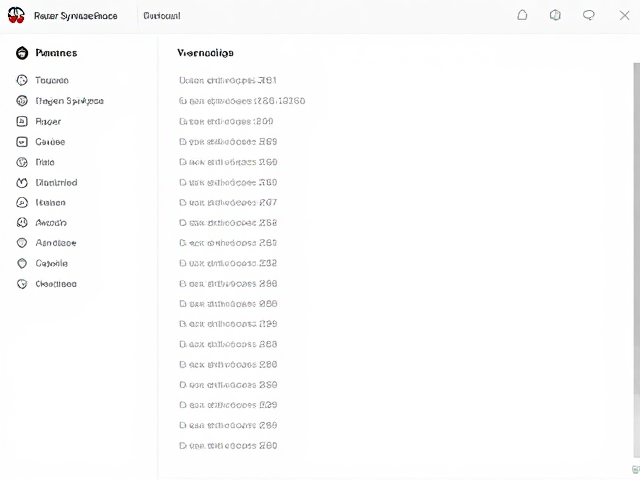Select the "Aendieoe" sidebar entry
Viewport: 640px width, 480px height.
(x=56, y=243)
